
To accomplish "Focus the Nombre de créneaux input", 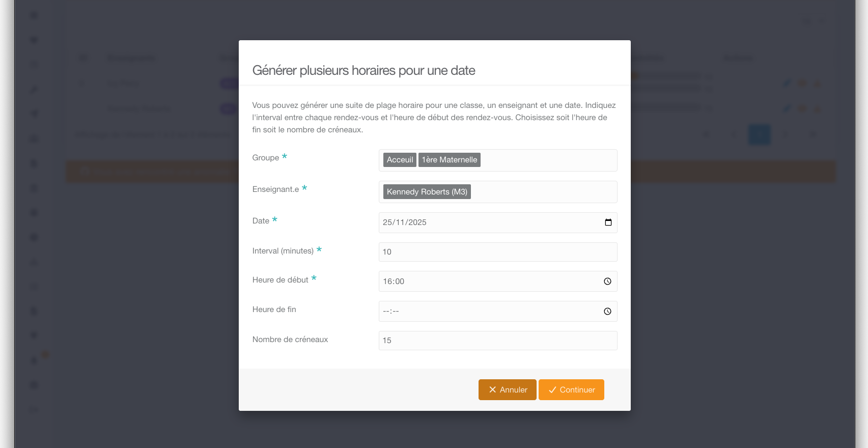I will coord(498,341).
